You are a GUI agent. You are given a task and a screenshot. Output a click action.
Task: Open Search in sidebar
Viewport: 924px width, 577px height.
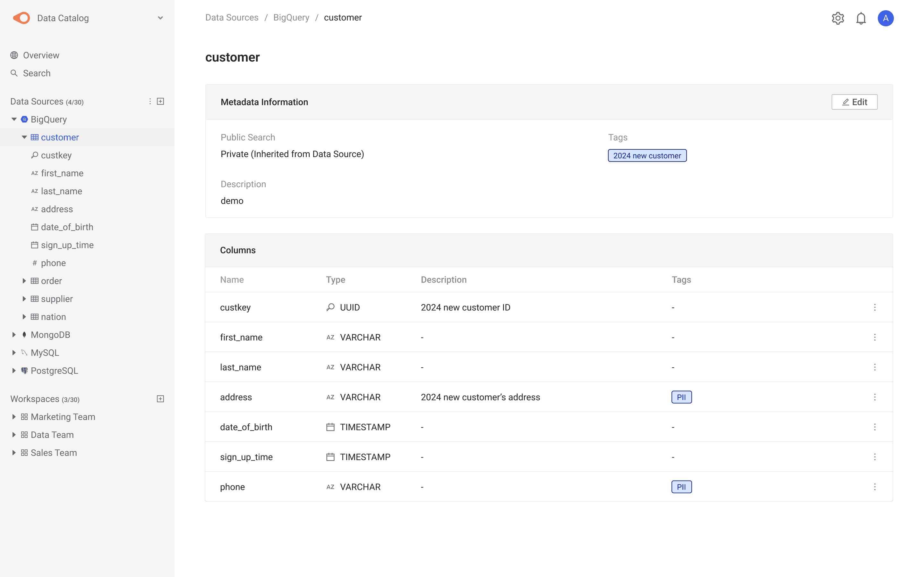point(37,73)
